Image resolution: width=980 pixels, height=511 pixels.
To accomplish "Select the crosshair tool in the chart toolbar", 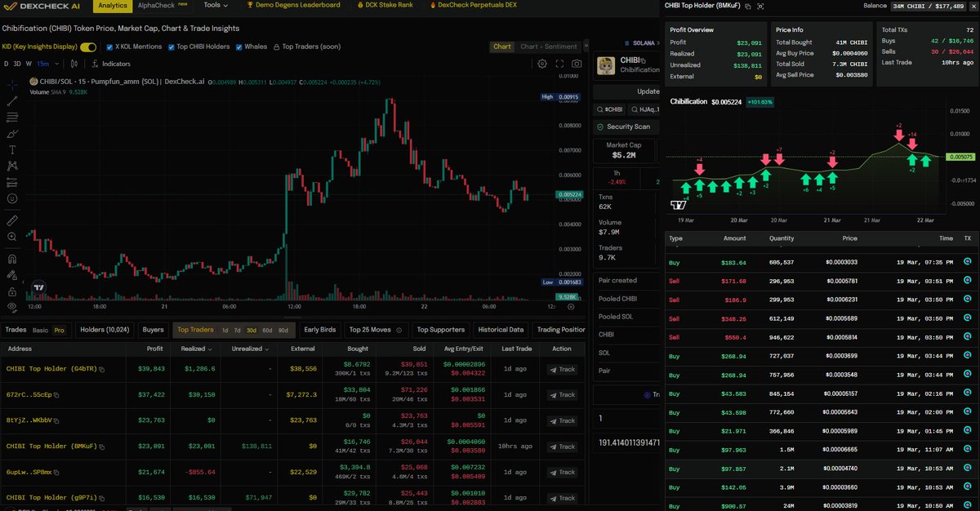I will (12, 83).
